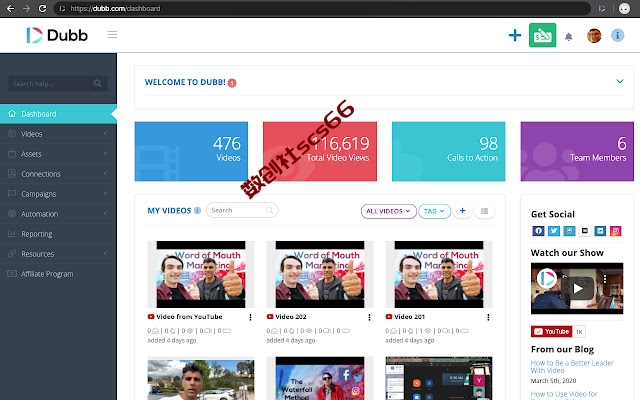Viewport: 640px width, 400px height.
Task: Open Dubb LinkedIn social icon
Action: click(600, 231)
